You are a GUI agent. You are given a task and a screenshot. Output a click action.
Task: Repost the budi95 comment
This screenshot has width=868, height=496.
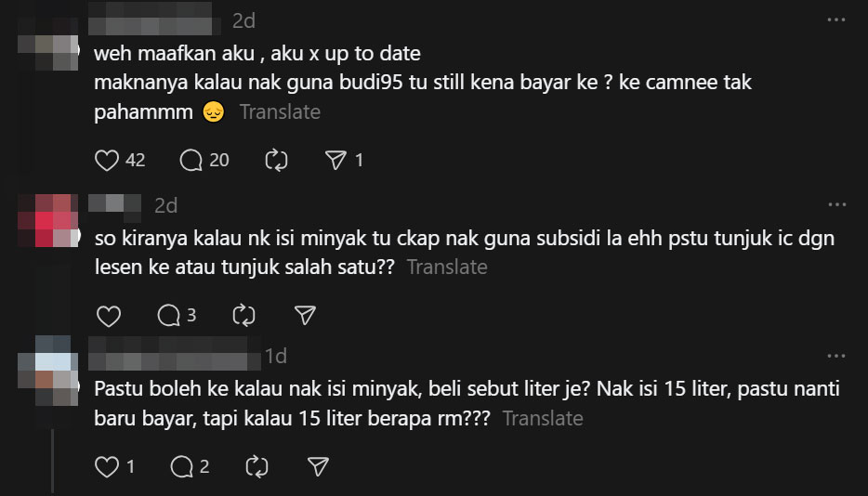pos(276,160)
